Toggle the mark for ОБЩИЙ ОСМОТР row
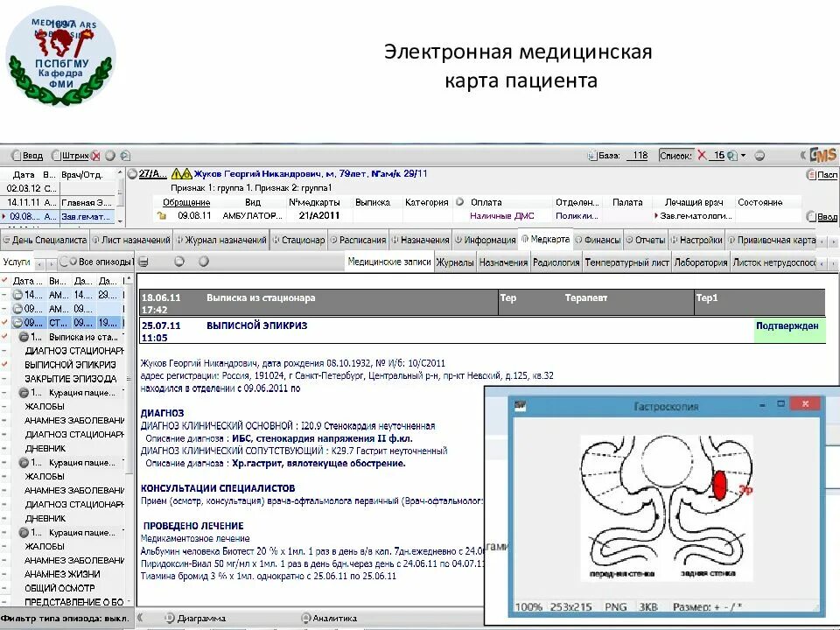Screen dimensions: 840x630 click(5, 588)
